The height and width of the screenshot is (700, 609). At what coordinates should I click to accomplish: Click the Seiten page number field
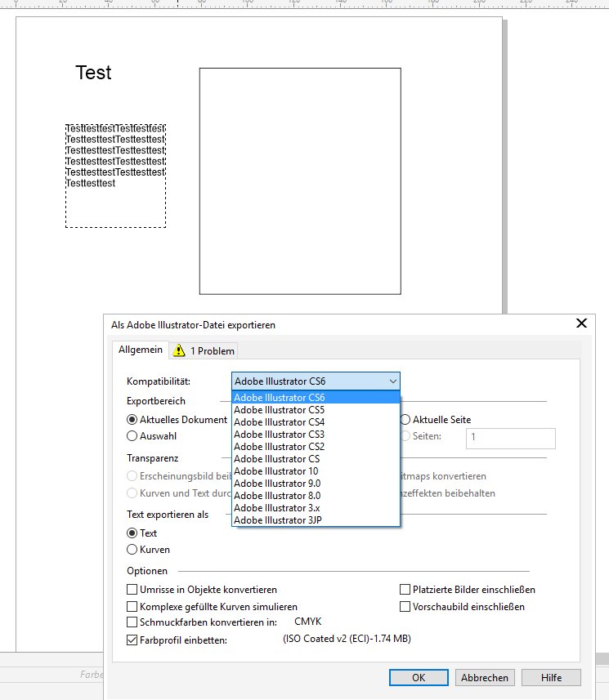coord(511,439)
